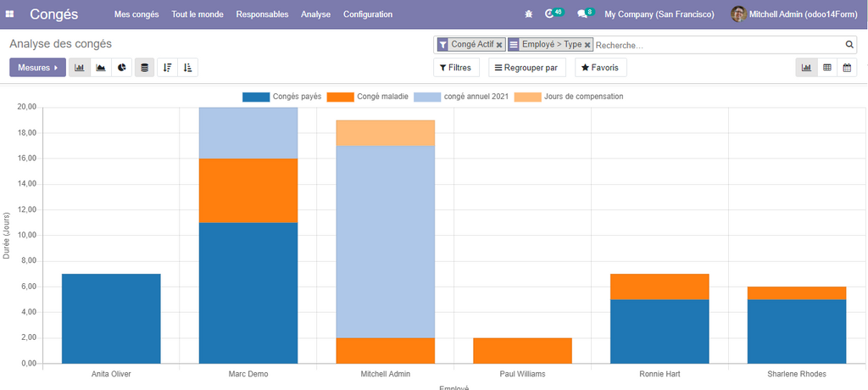Sort bars in descending order
The height and width of the screenshot is (390, 868).
(x=167, y=68)
